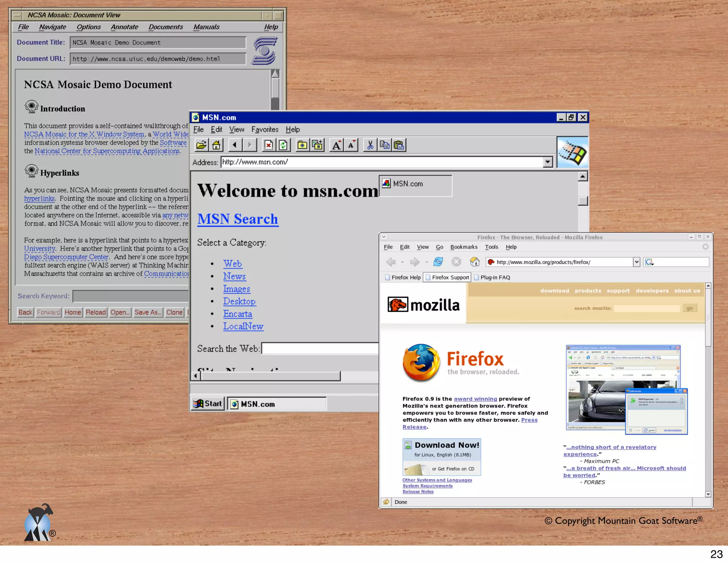Open Firefox URL history dropdown arrow
The height and width of the screenshot is (562, 728).
click(636, 262)
